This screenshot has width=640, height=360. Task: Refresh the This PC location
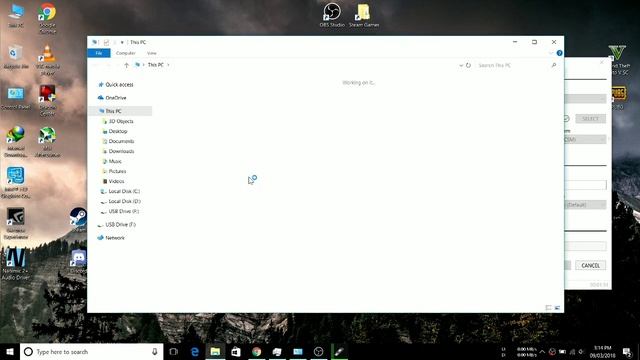pyautogui.click(x=468, y=65)
